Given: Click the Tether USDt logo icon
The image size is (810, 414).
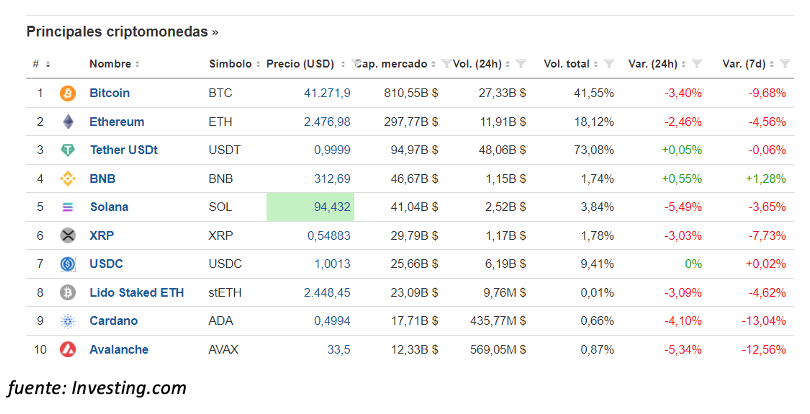Looking at the screenshot, I should click(68, 150).
